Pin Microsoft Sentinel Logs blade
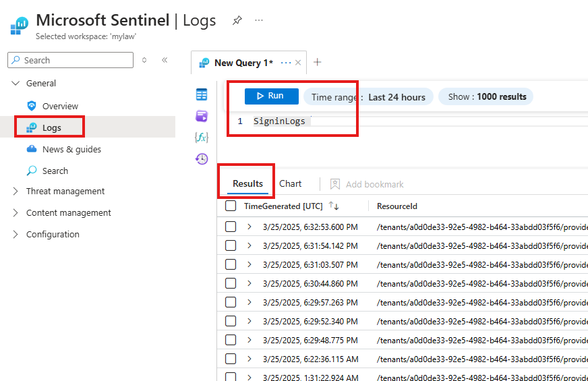Image resolution: width=588 pixels, height=381 pixels. point(237,20)
